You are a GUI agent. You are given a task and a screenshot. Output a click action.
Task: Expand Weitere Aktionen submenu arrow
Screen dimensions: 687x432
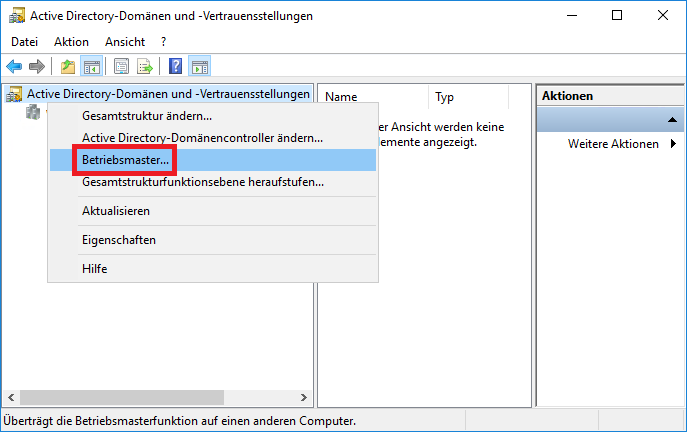coord(672,144)
